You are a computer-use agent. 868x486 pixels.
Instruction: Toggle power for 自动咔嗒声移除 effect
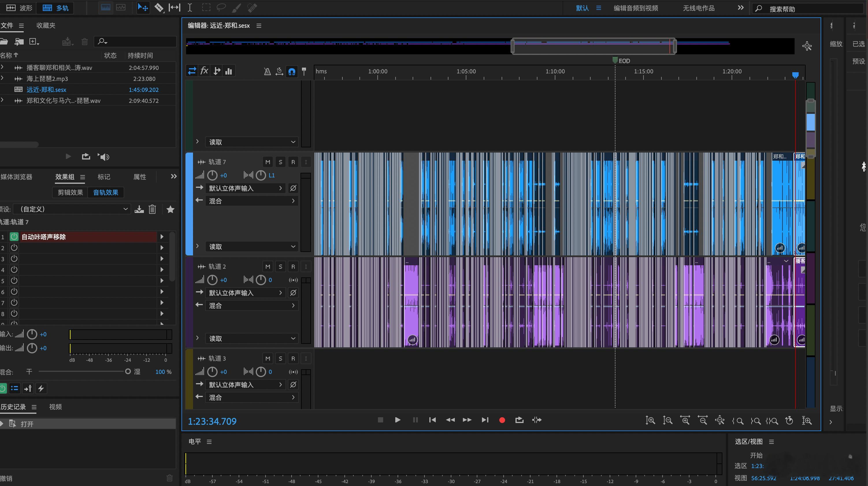pyautogui.click(x=14, y=237)
